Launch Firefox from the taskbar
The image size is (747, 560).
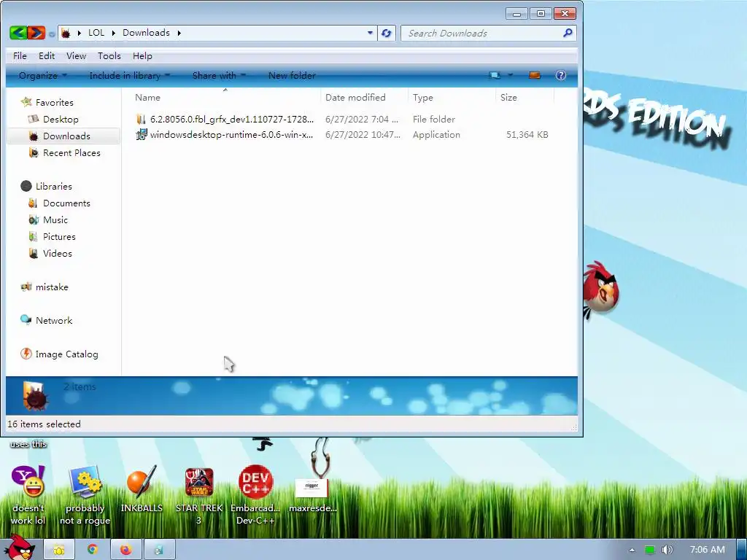125,550
